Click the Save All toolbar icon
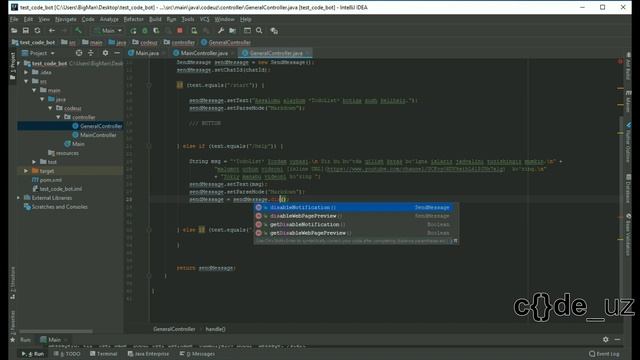 [26, 31]
